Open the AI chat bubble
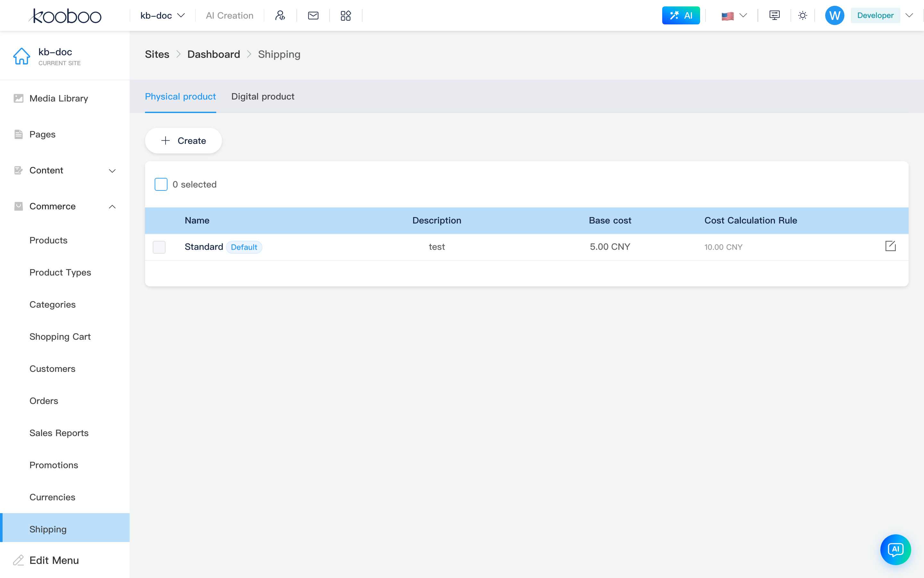Screen dimensions: 924x578 [895, 549]
